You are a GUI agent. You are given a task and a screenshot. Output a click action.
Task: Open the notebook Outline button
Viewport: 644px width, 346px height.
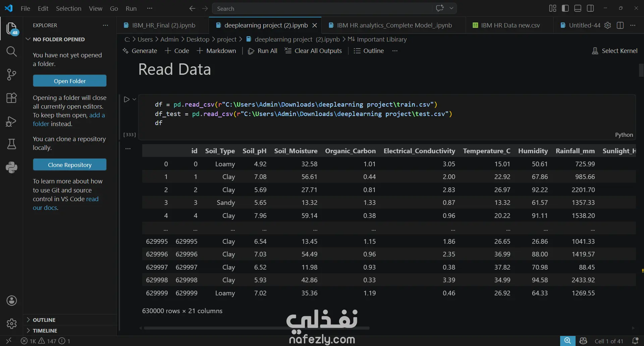tap(369, 51)
